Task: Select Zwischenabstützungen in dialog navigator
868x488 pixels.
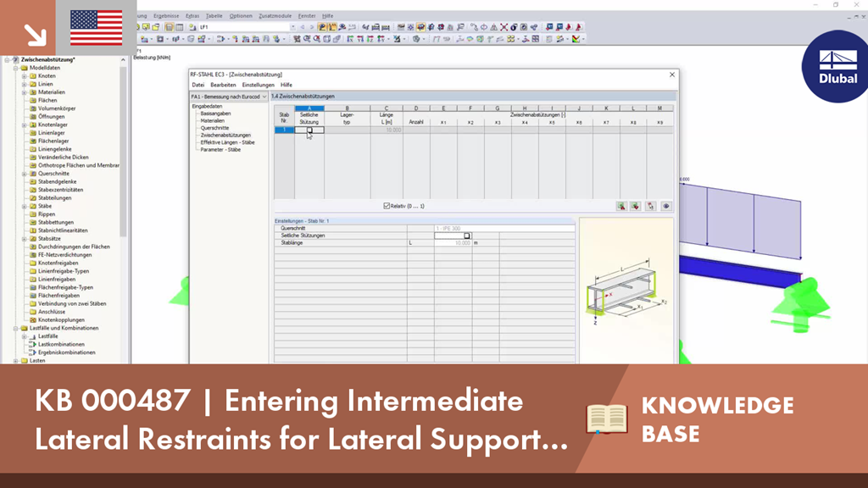Action: point(225,135)
